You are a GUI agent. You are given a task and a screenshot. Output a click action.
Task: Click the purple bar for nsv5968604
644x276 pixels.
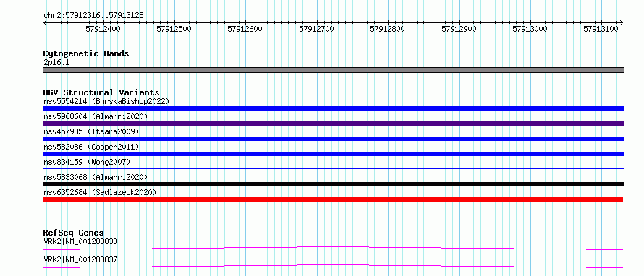tap(333, 124)
